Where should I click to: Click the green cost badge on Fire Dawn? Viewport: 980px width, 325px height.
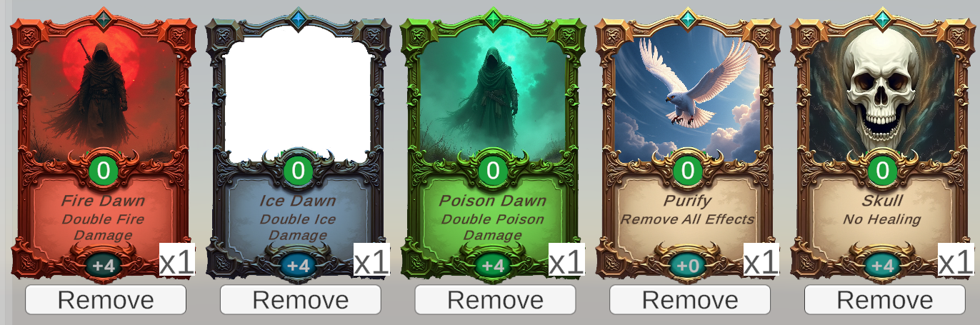(104, 170)
